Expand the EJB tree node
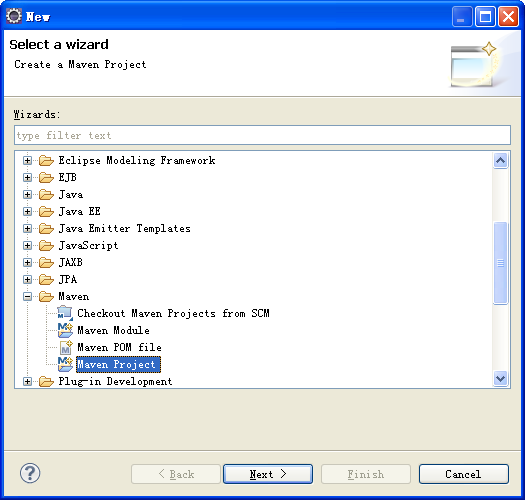Image resolution: width=525 pixels, height=500 pixels. point(27,177)
